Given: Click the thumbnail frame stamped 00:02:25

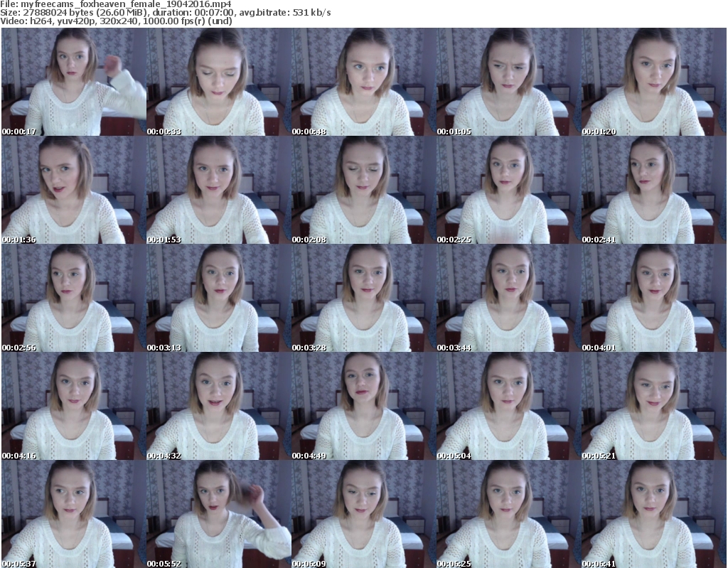Looking at the screenshot, I should 509,190.
